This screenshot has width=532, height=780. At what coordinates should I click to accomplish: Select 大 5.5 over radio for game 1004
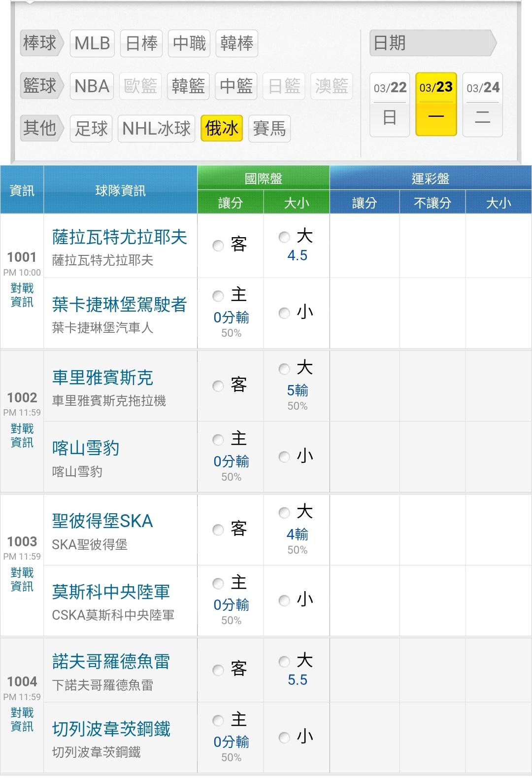[284, 661]
